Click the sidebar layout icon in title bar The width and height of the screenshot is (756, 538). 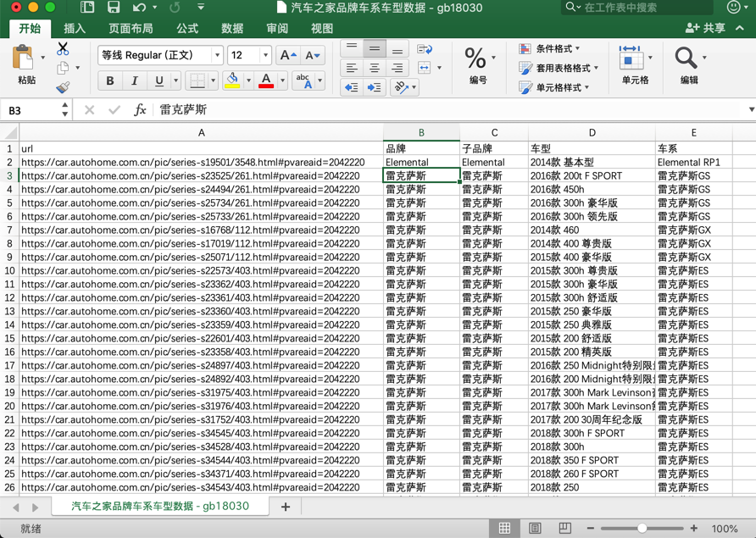point(87,8)
